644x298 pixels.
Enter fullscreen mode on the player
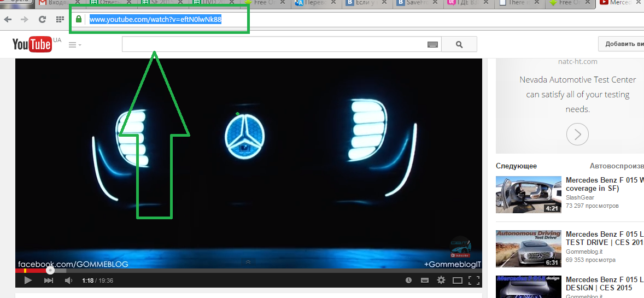point(474,281)
